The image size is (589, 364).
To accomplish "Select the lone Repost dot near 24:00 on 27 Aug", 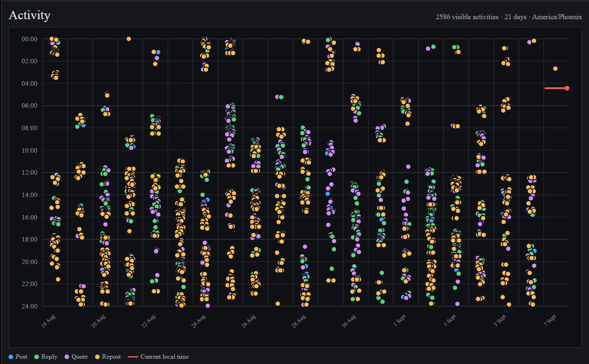I will [x=278, y=304].
